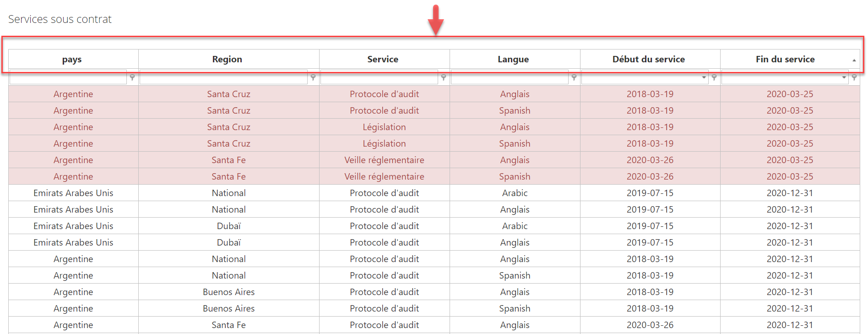The width and height of the screenshot is (868, 334).
Task: Select the Dubaï Arabic Protocole d'audit row
Action: 434,226
